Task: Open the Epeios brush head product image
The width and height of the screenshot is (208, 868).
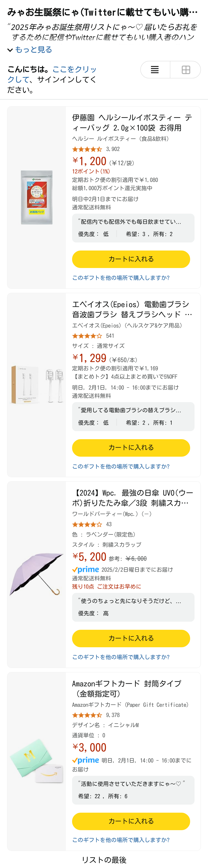Action: [37, 385]
